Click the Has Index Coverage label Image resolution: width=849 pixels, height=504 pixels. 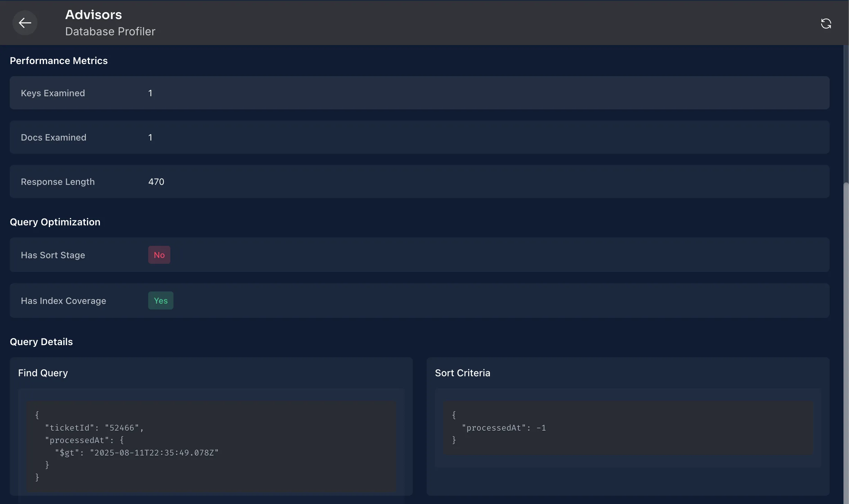[x=63, y=301]
